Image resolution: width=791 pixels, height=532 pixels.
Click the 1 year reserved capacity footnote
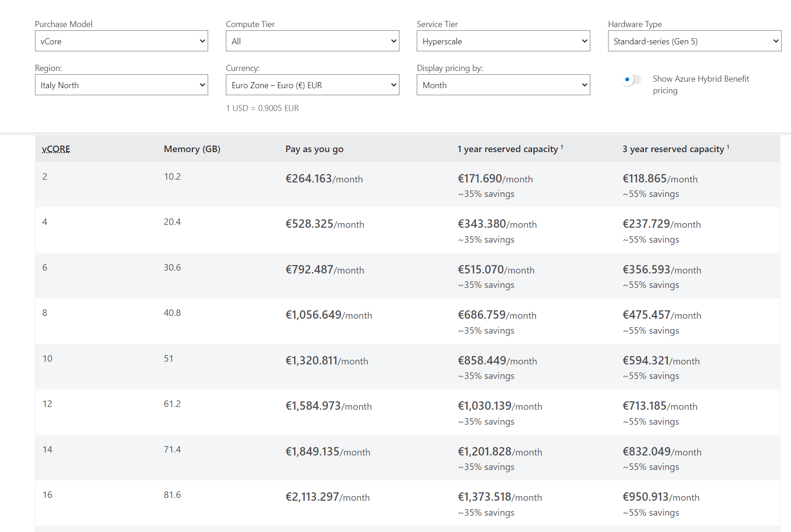point(562,147)
